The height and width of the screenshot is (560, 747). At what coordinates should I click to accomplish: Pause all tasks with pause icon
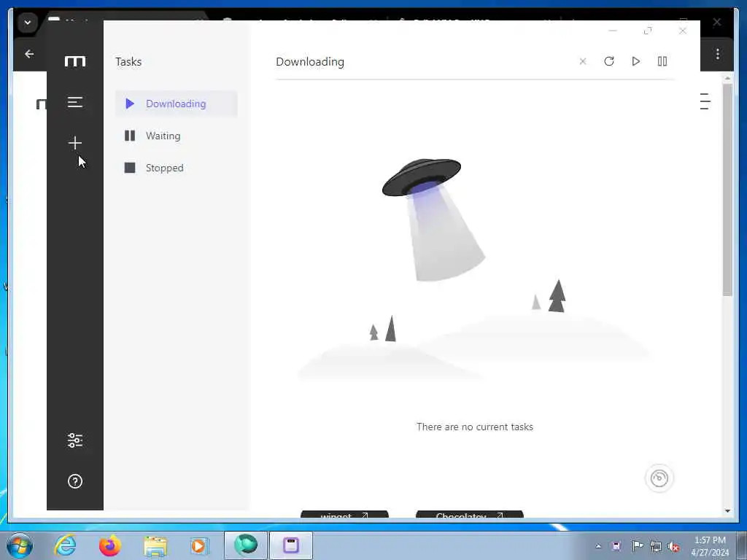[x=662, y=61]
